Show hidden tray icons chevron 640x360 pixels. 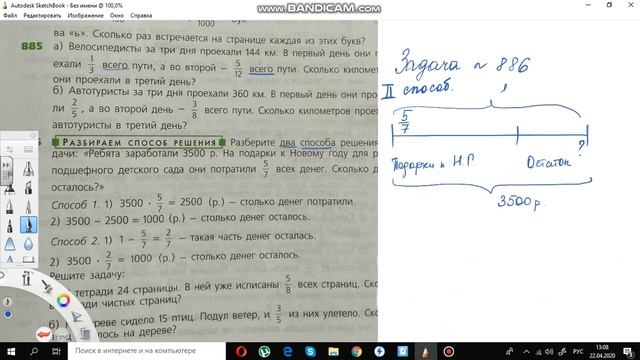(x=526, y=351)
